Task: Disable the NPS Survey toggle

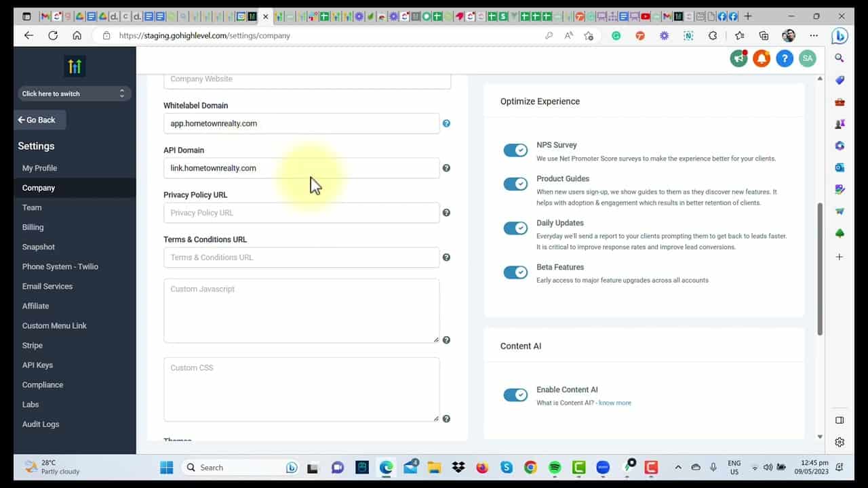Action: (515, 150)
